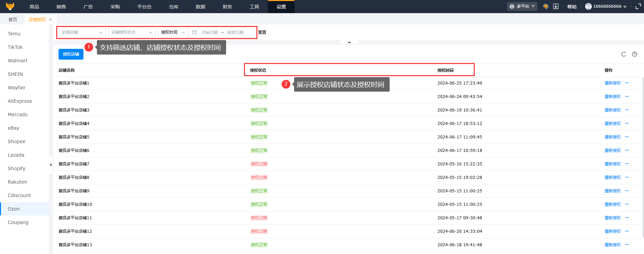Viewport: 644px width, 254px height.
Task: Click the 开始日期 start date field
Action: tap(210, 32)
